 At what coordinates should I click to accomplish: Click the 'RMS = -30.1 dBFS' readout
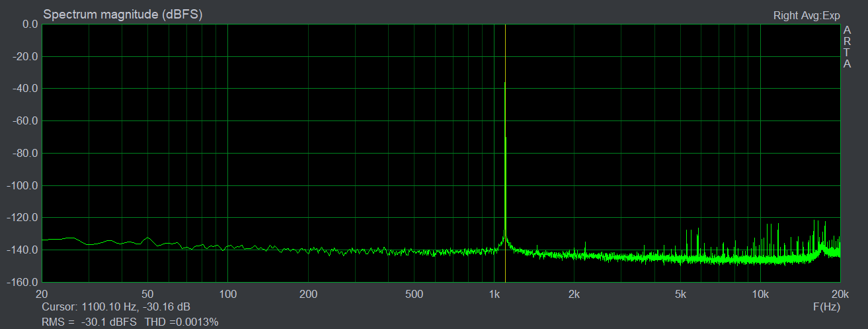tap(89, 322)
